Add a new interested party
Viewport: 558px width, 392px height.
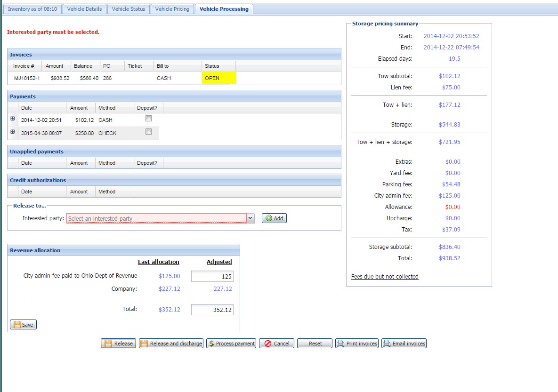point(274,218)
